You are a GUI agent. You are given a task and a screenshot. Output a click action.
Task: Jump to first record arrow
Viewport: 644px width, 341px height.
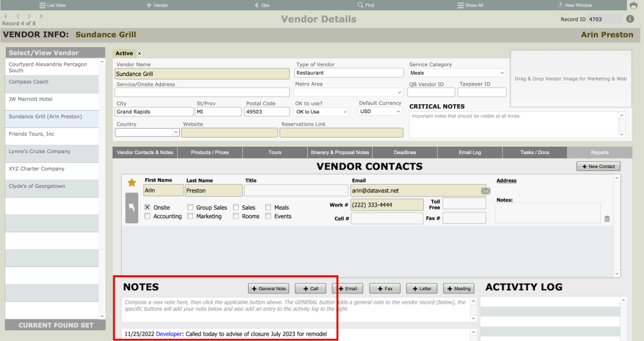coord(6,17)
